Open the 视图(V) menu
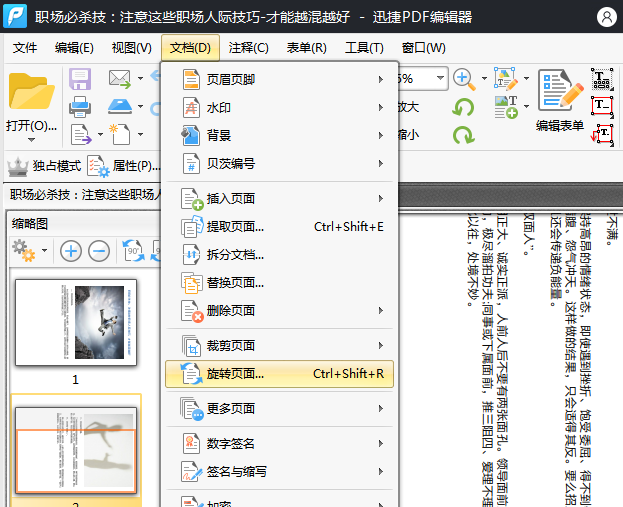 (132, 48)
